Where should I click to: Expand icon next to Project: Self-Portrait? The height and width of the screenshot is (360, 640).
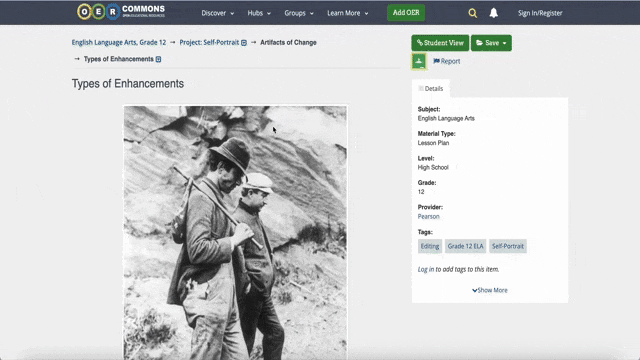244,43
